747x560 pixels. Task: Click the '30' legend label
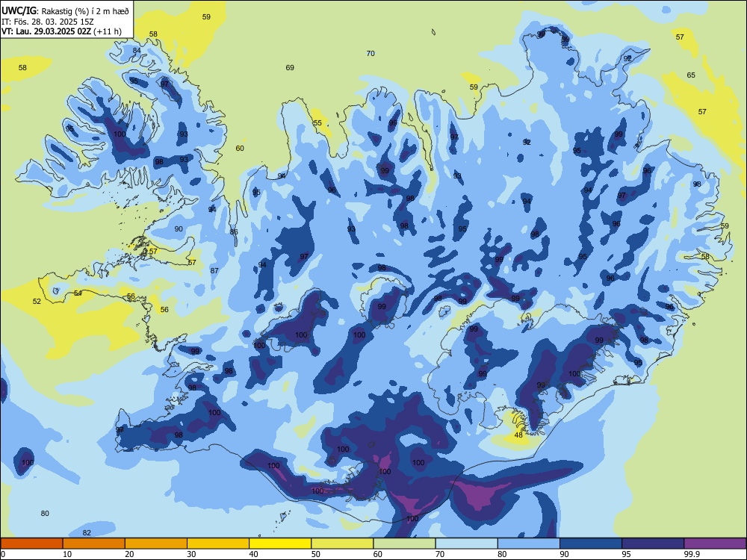pos(191,554)
